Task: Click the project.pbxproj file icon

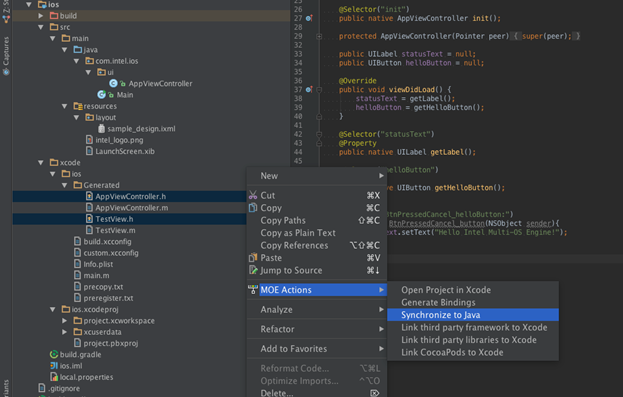Action: (x=77, y=343)
